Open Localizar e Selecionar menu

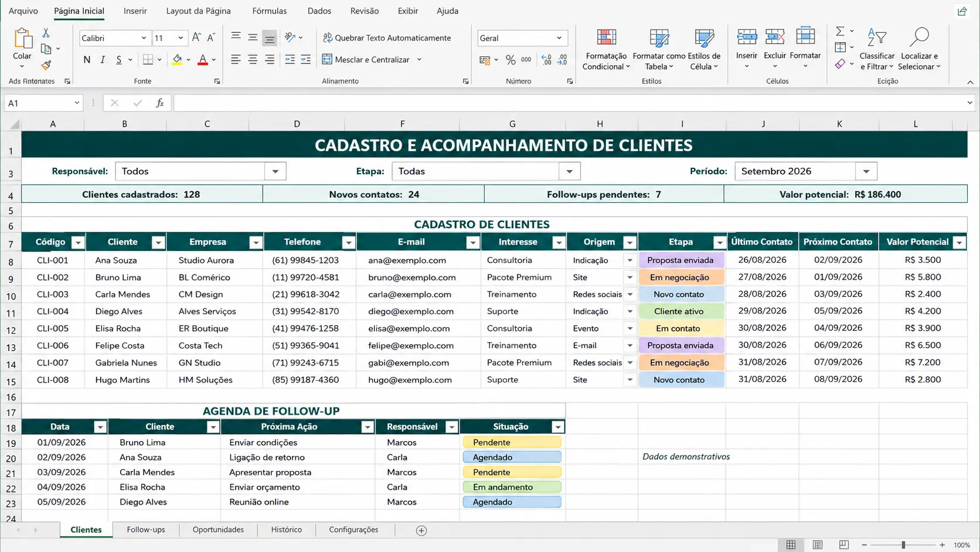(919, 49)
